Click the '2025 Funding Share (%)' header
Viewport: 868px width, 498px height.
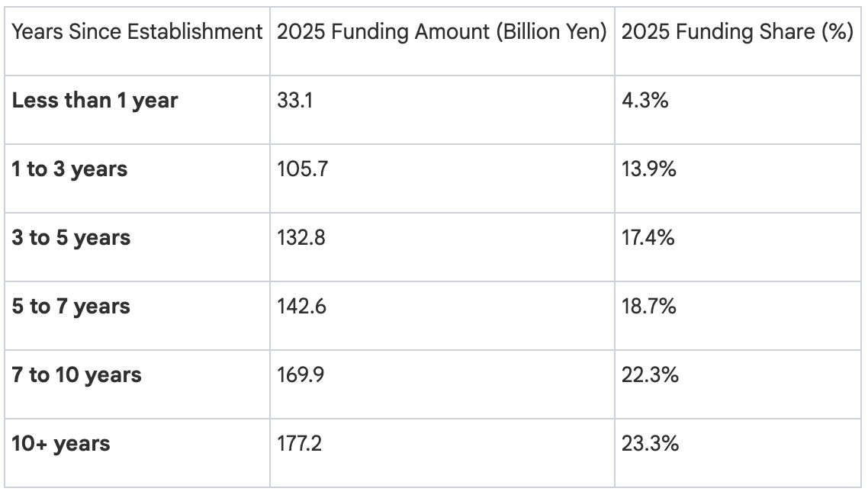(x=737, y=32)
